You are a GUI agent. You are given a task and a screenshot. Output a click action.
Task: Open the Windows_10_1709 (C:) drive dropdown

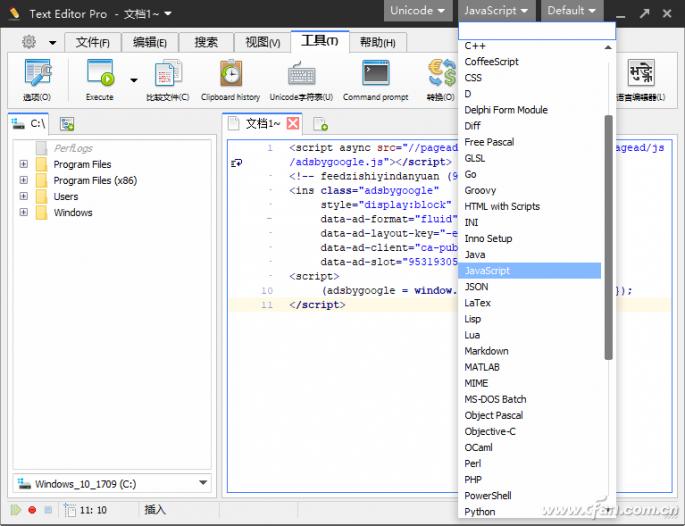pyautogui.click(x=204, y=484)
